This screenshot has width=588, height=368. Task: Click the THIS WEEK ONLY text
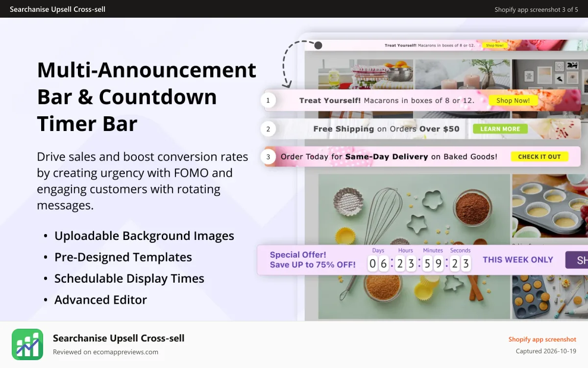click(518, 260)
